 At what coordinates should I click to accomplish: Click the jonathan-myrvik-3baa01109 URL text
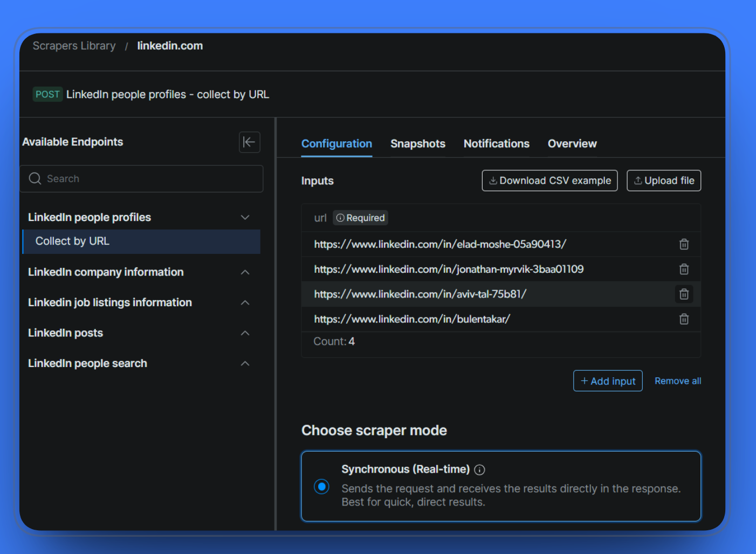pos(449,269)
